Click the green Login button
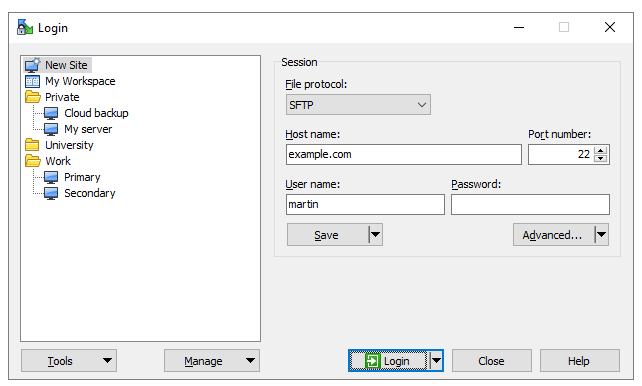This screenshot has height=386, width=642. [x=389, y=361]
